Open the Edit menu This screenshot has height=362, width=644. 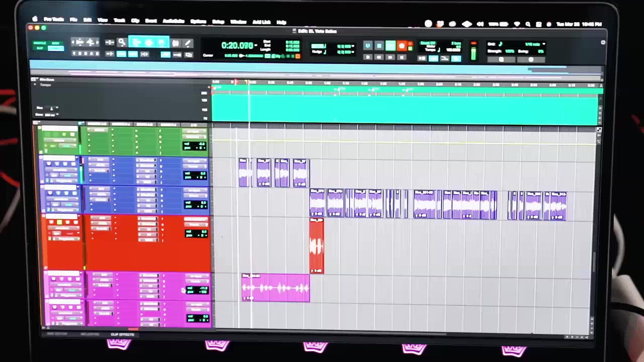[x=88, y=20]
